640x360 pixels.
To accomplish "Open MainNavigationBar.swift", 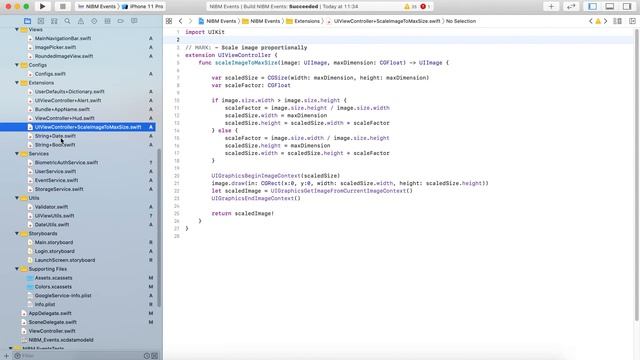I will pos(63,38).
